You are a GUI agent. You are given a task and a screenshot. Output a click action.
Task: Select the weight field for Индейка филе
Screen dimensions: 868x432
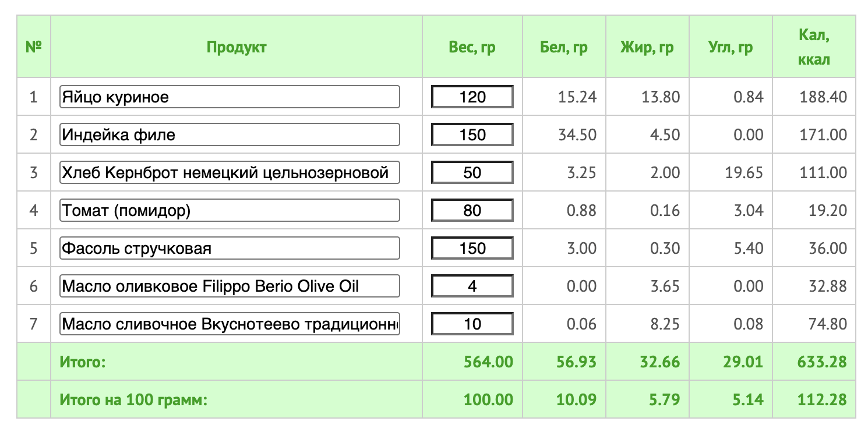tap(472, 134)
